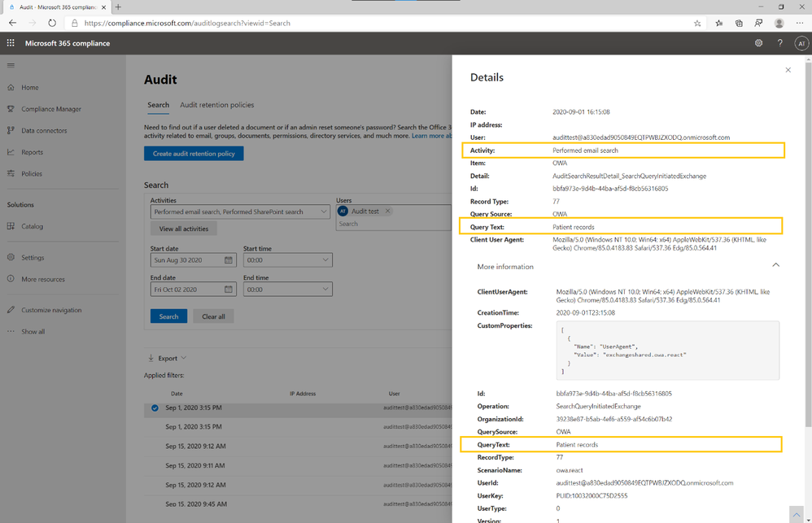Viewport: 812px width, 523px height.
Task: Open Compliance Manager in sidebar
Action: click(x=50, y=109)
